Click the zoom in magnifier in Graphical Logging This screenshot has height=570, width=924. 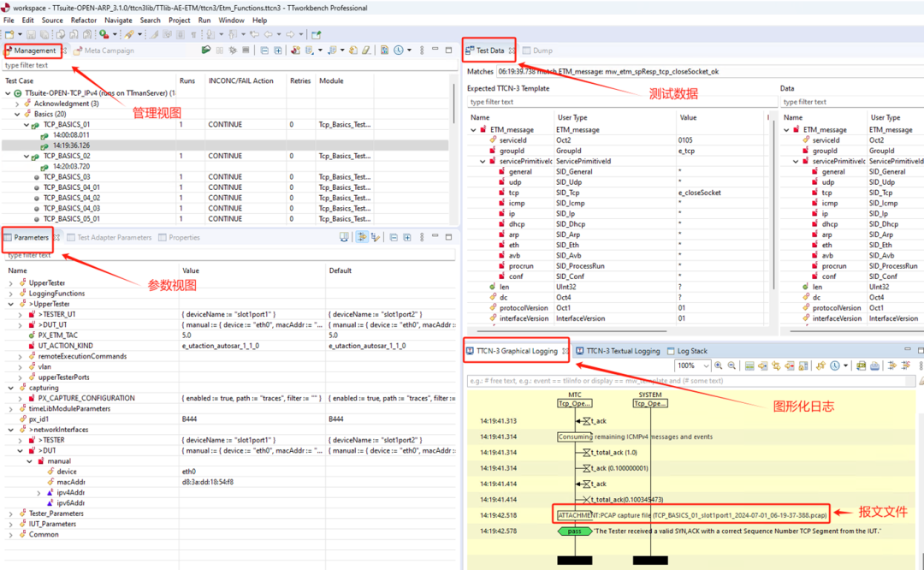click(x=716, y=365)
